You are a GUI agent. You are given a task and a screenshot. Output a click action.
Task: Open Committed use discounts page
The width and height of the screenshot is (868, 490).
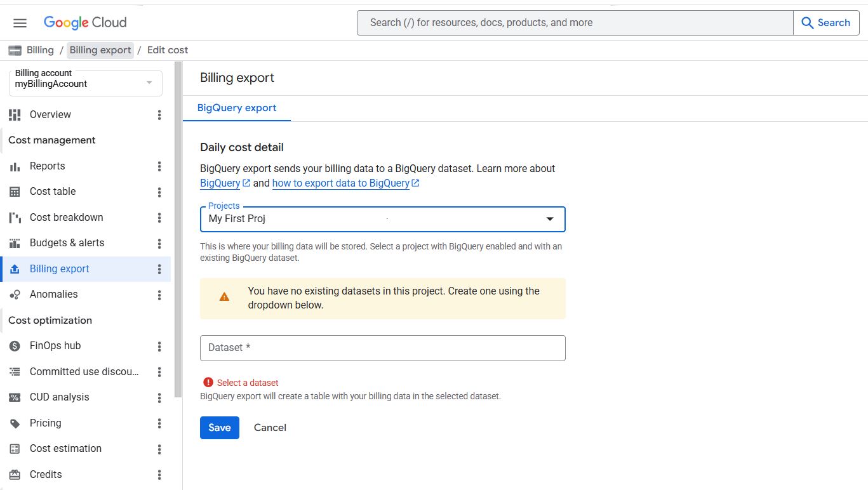click(85, 372)
